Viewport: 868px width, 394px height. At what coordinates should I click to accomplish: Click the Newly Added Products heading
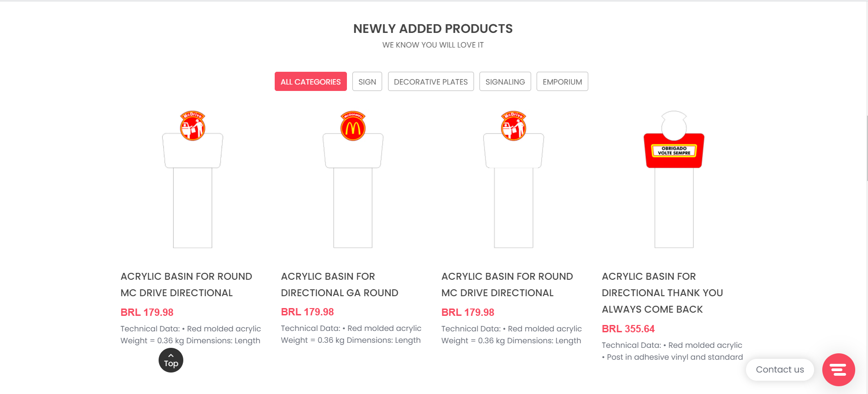coord(433,29)
